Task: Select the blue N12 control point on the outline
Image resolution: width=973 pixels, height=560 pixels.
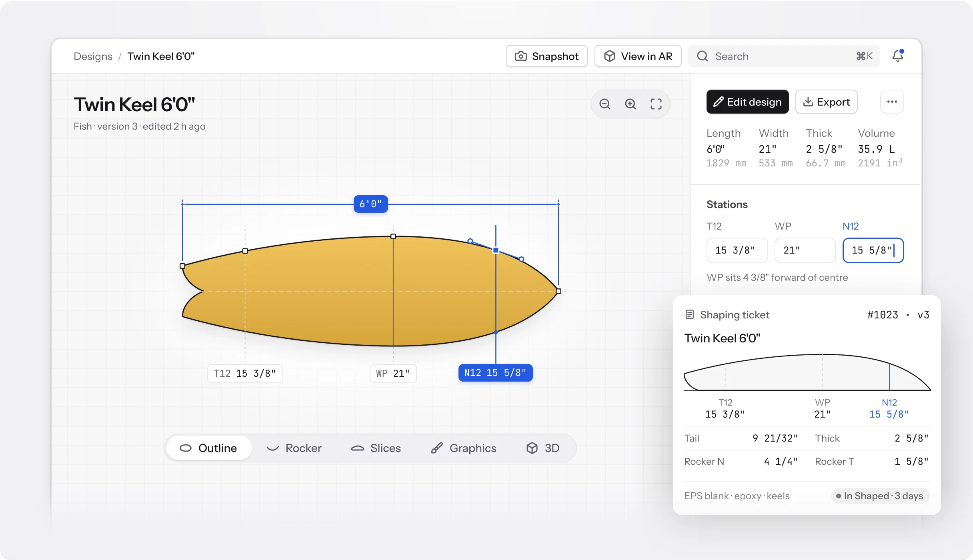Action: point(496,250)
